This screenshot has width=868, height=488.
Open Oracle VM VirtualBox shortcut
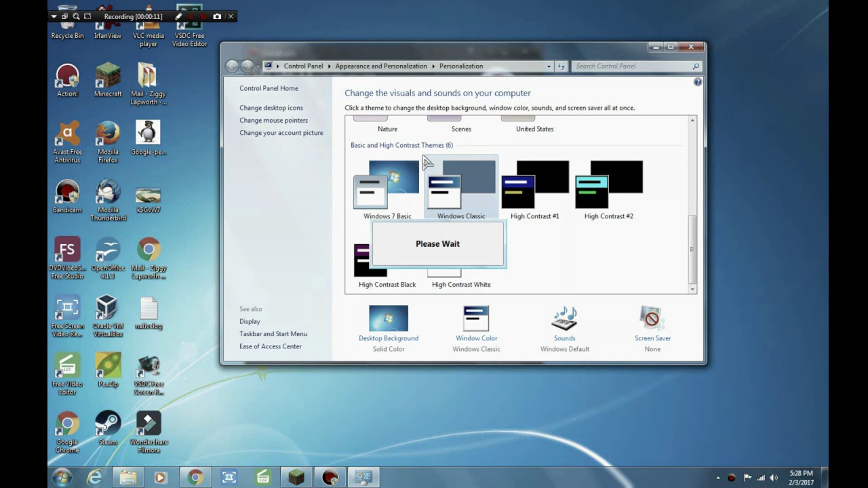[x=108, y=317]
